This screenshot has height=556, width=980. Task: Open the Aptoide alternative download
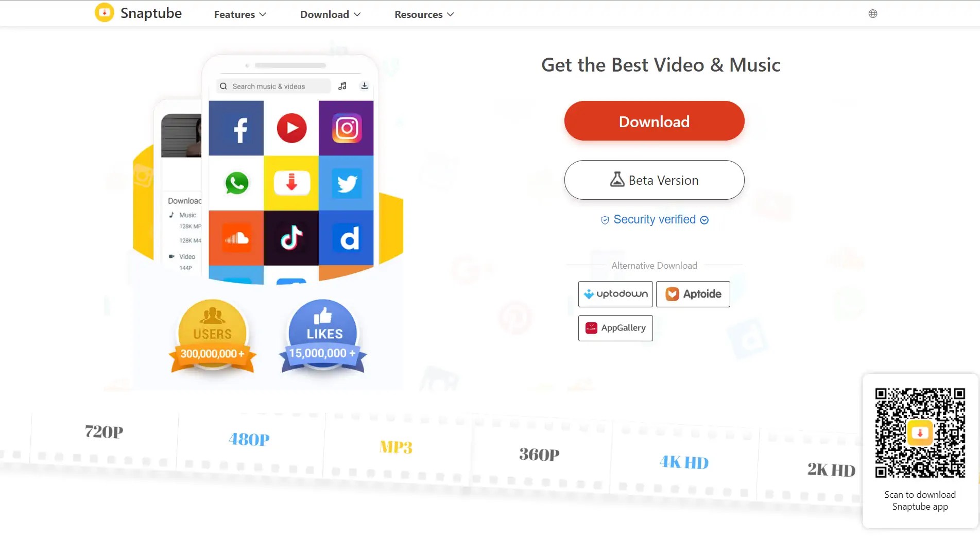693,294
